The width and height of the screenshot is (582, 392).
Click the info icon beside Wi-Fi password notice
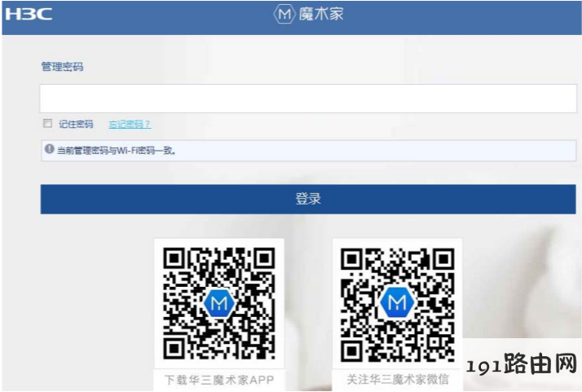[50, 149]
